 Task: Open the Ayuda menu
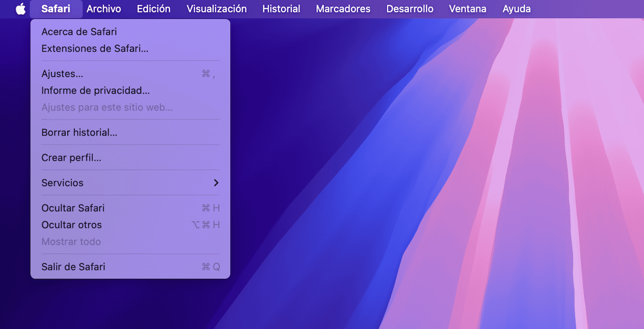pyautogui.click(x=516, y=9)
